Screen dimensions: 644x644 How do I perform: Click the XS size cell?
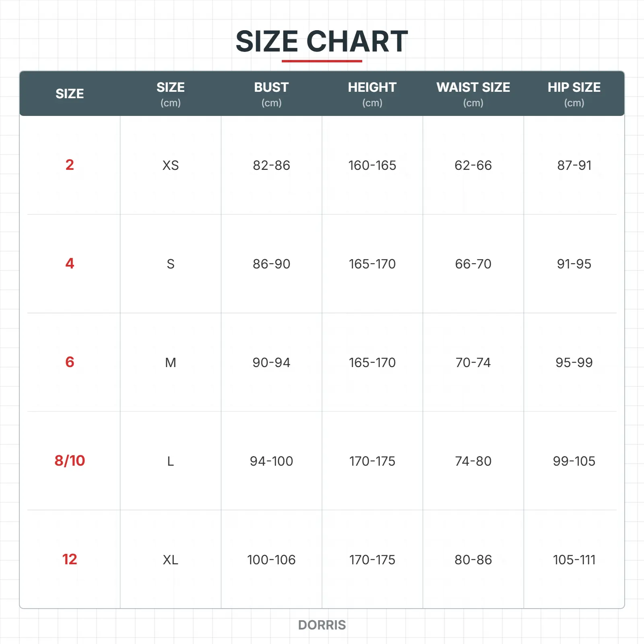[x=170, y=165]
